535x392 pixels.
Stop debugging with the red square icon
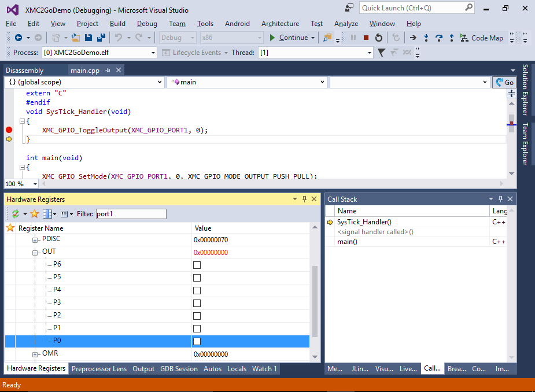[x=366, y=38]
